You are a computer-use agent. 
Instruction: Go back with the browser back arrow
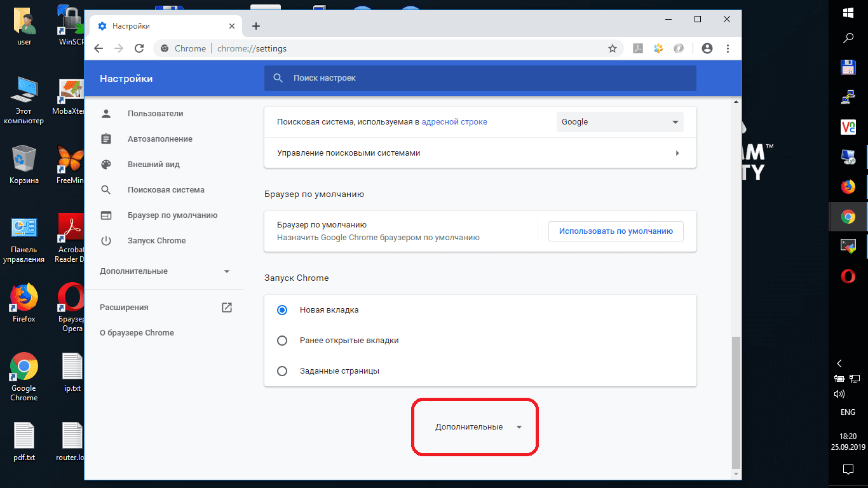click(98, 48)
